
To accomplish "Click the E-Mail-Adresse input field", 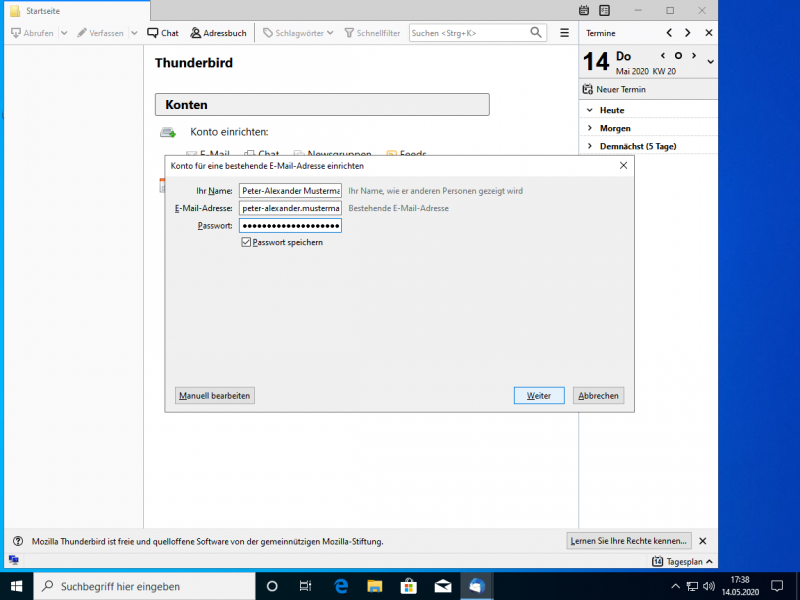I will click(x=290, y=208).
